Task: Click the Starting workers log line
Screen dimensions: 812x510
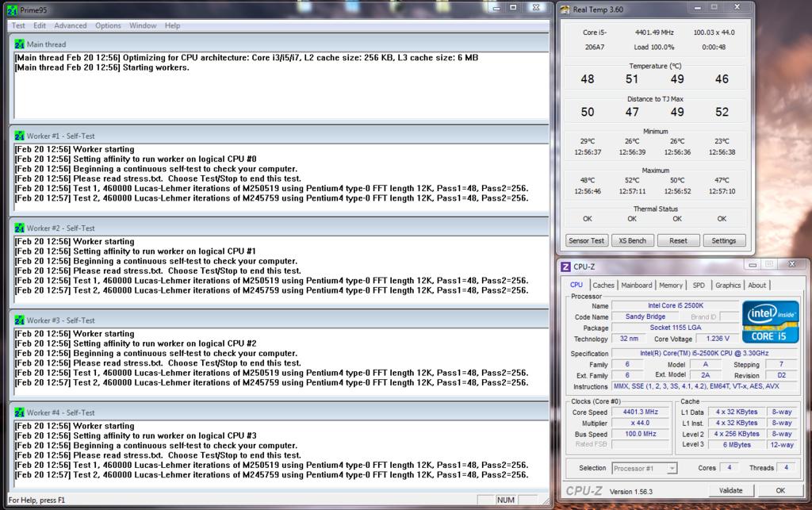Action: pyautogui.click(x=102, y=67)
